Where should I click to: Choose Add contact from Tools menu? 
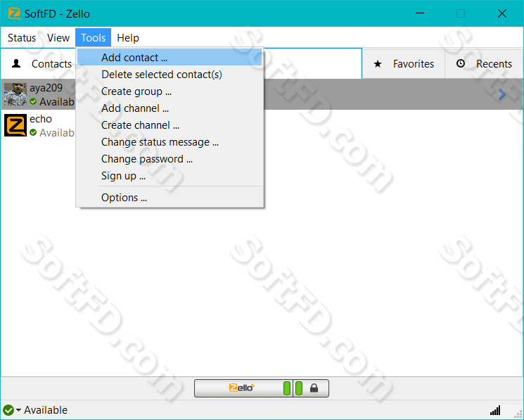click(170, 58)
